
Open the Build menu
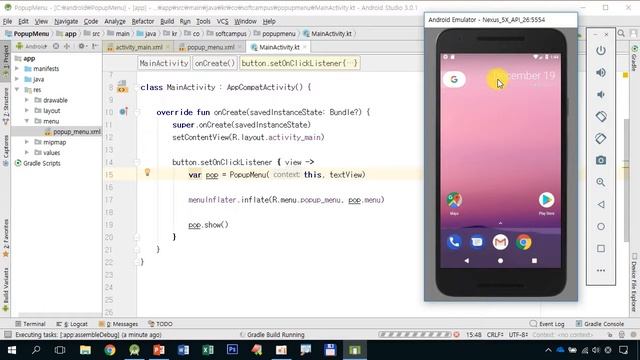[167, 21]
